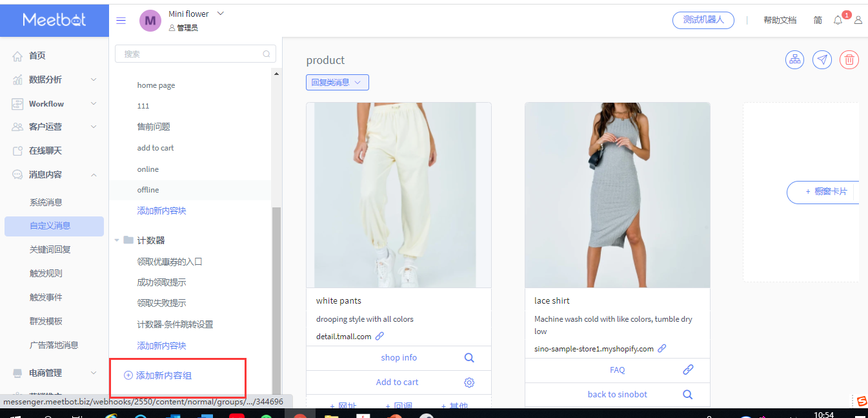Open the flow structure icon above product
Image resolution: width=868 pixels, height=418 pixels.
tap(794, 59)
